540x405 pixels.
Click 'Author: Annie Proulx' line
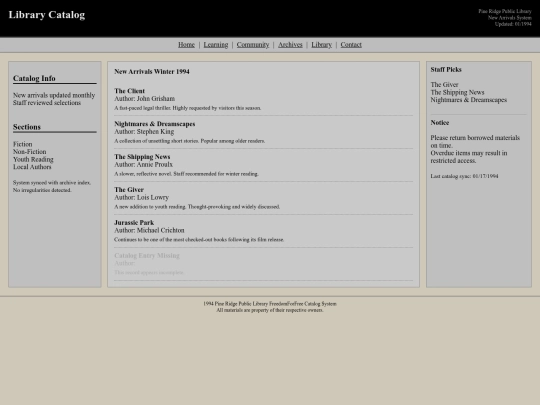[144, 164]
